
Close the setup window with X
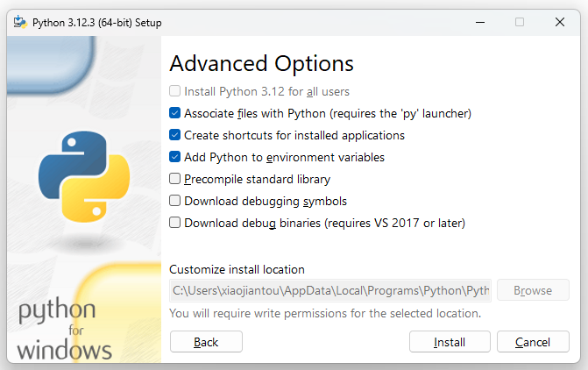559,22
